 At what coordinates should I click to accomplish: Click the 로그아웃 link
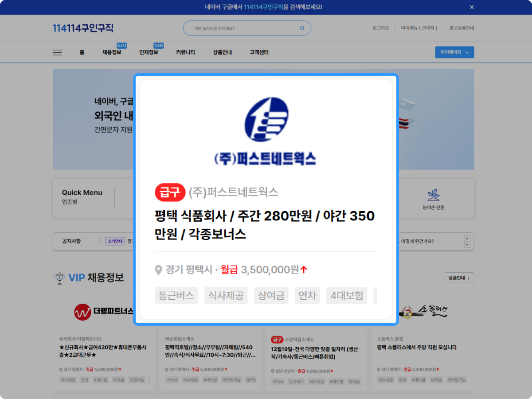click(x=380, y=28)
